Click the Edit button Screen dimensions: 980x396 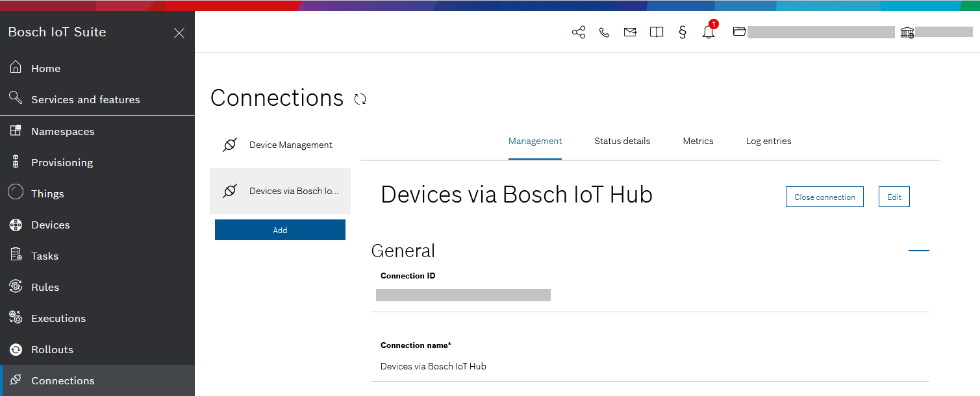pyautogui.click(x=894, y=197)
